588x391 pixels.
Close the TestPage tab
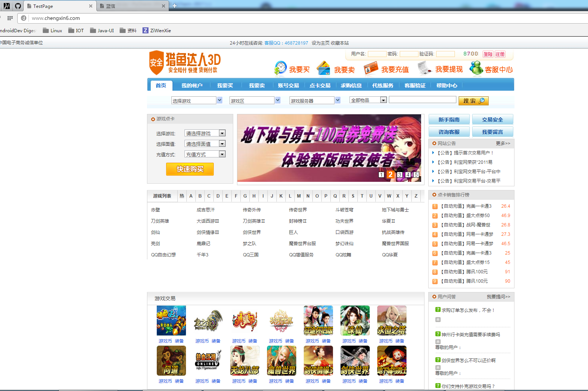(90, 6)
